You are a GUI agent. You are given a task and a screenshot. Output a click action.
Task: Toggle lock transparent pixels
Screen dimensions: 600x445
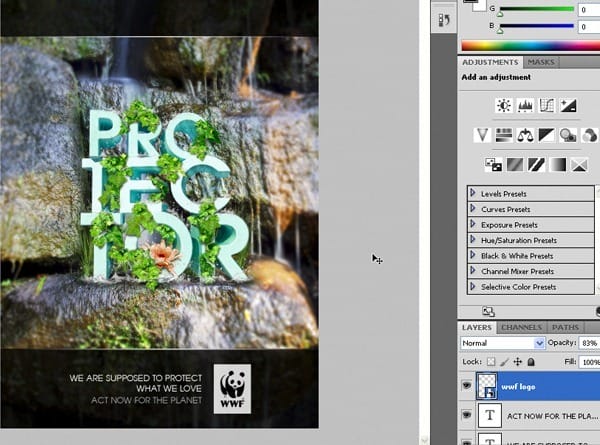[x=491, y=362]
